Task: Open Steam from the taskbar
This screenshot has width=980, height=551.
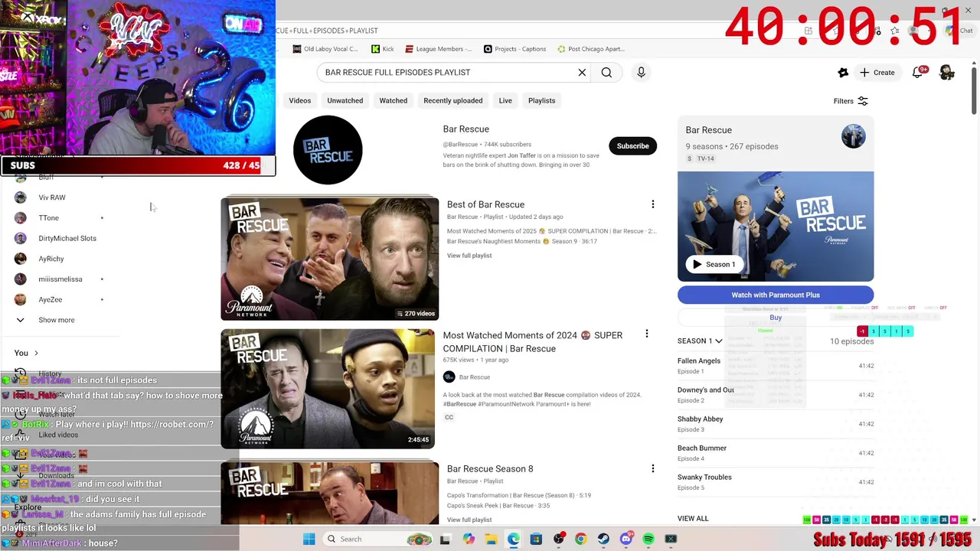Action: coord(603,539)
